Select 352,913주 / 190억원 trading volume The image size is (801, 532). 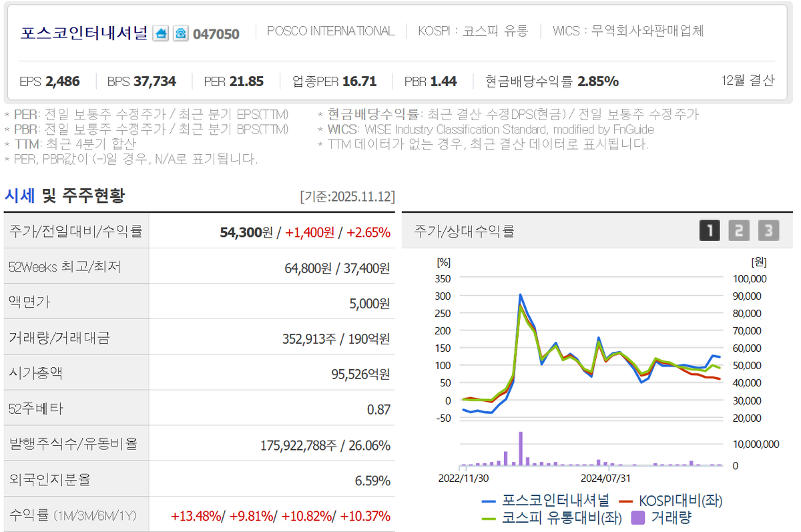336,338
